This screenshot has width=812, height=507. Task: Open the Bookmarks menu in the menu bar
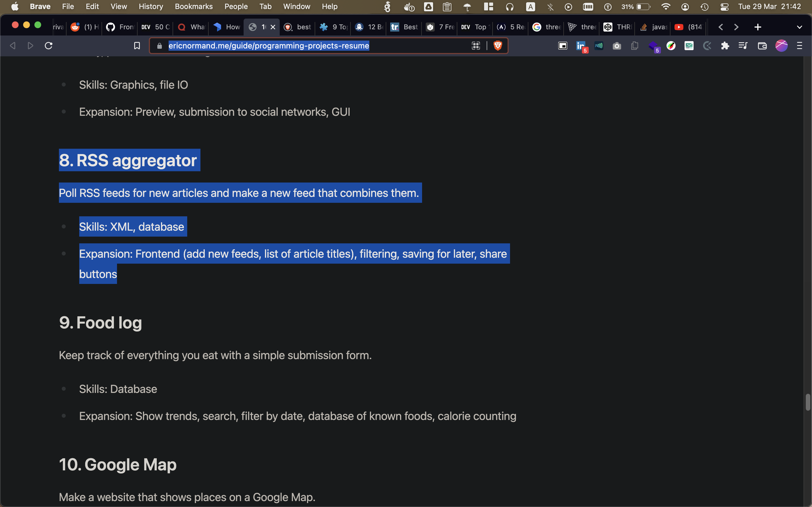194,7
